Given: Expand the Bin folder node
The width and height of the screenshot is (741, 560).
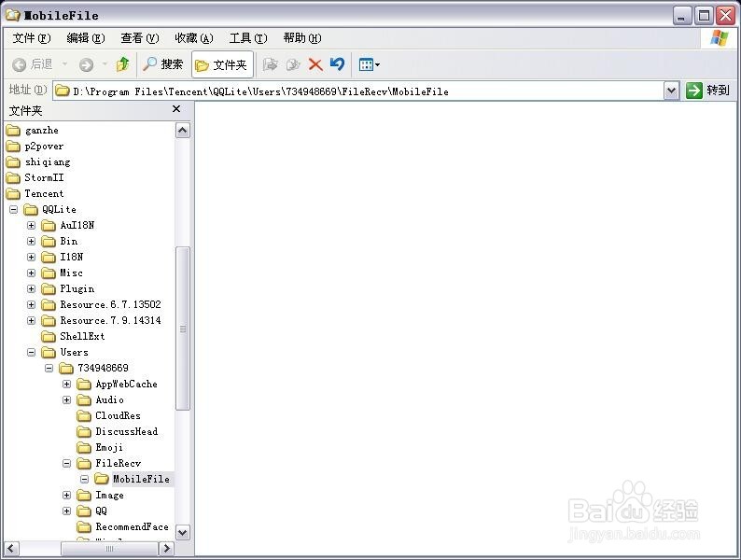Looking at the screenshot, I should [x=31, y=241].
